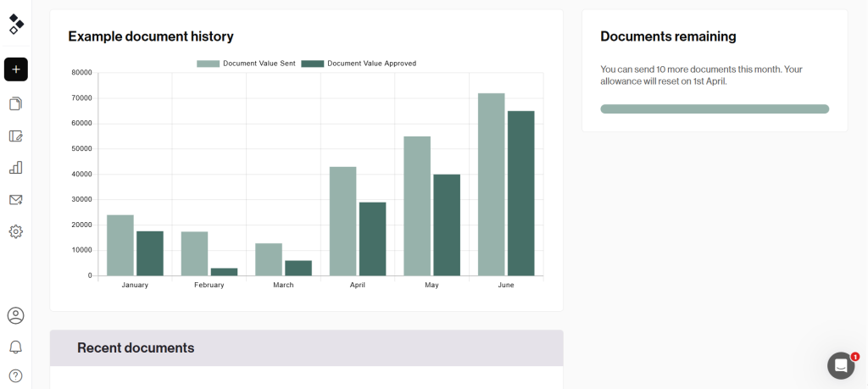Click the June Document Value Sent bar
This screenshot has width=868, height=389.
click(491, 185)
